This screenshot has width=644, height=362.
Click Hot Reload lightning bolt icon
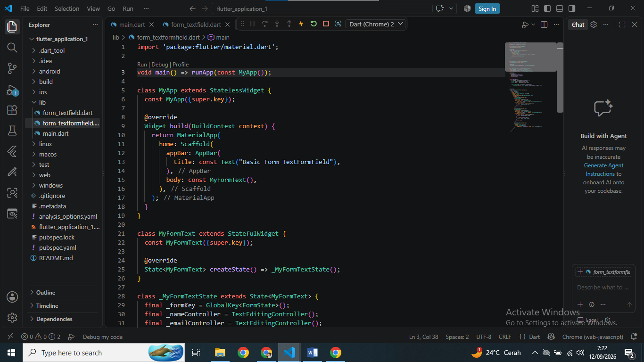click(301, 24)
